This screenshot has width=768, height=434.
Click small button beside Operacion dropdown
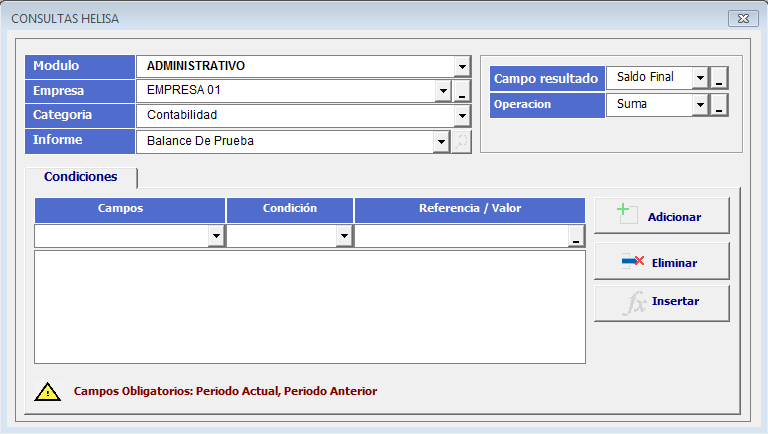[719, 105]
